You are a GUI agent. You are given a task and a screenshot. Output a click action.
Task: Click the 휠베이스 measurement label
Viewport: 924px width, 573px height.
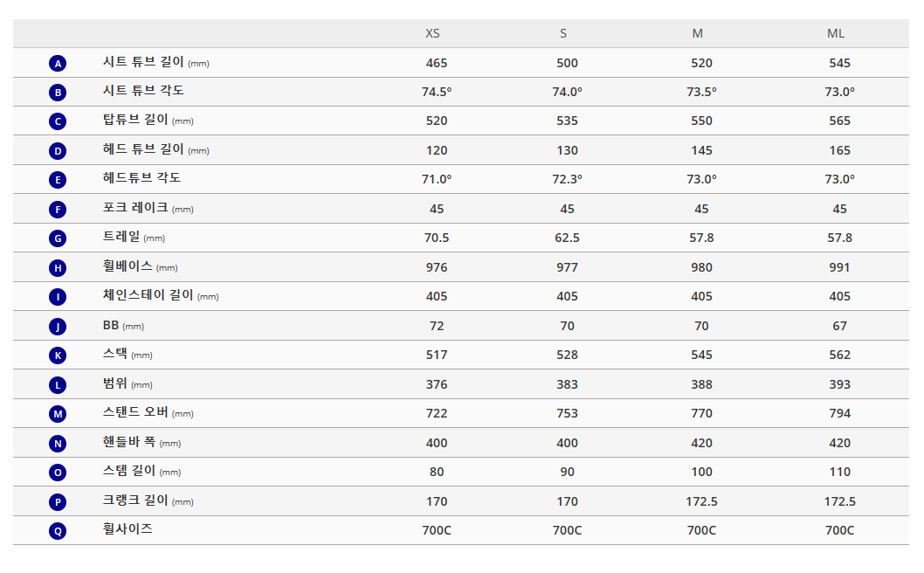pyautogui.click(x=128, y=266)
